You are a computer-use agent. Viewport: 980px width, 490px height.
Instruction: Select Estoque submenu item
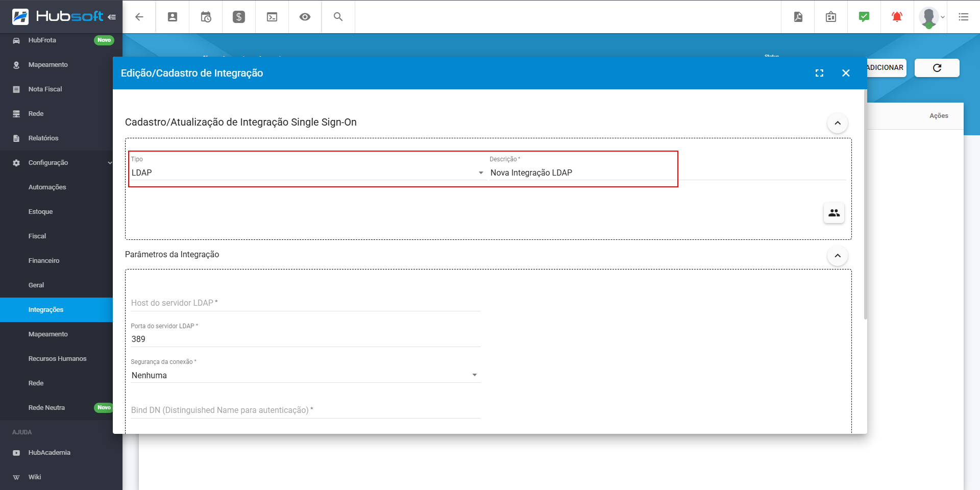(56, 212)
